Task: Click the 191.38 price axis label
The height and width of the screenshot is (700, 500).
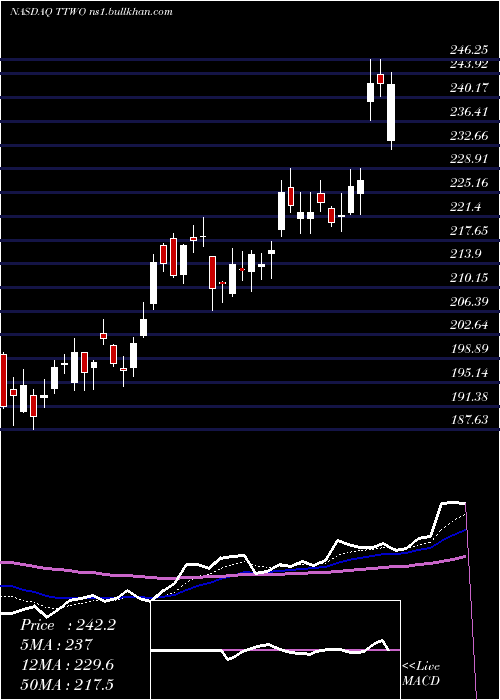Action: [x=468, y=397]
